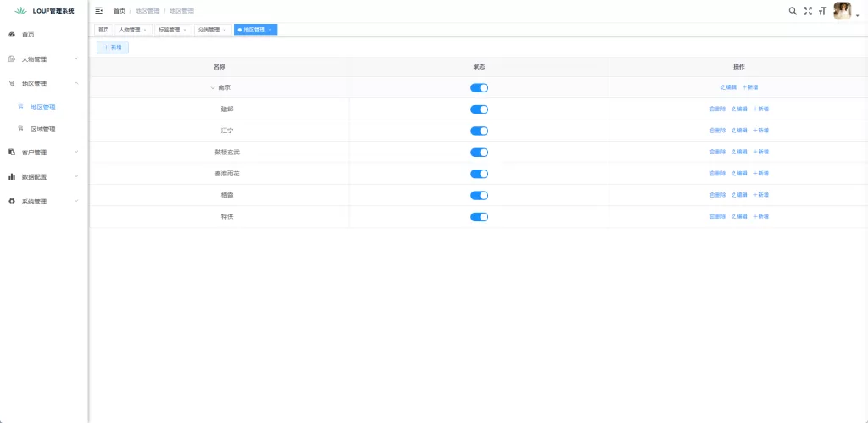
Task: Click the user avatar picture
Action: 843,11
